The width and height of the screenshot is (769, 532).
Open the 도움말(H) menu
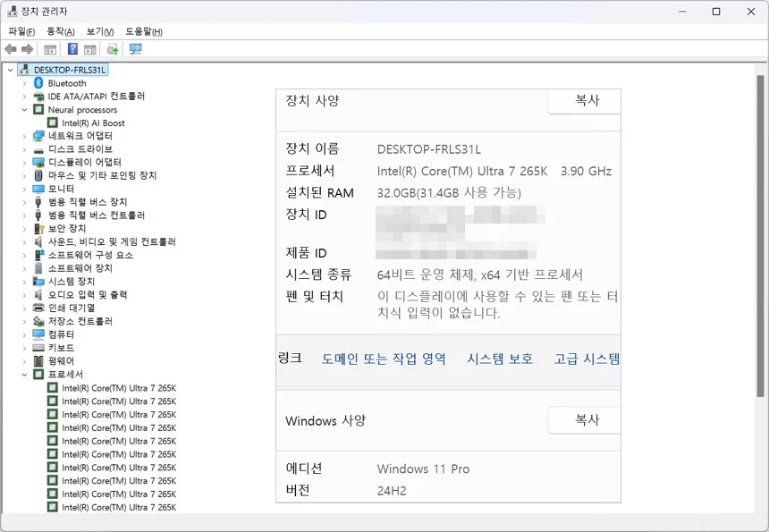[143, 31]
